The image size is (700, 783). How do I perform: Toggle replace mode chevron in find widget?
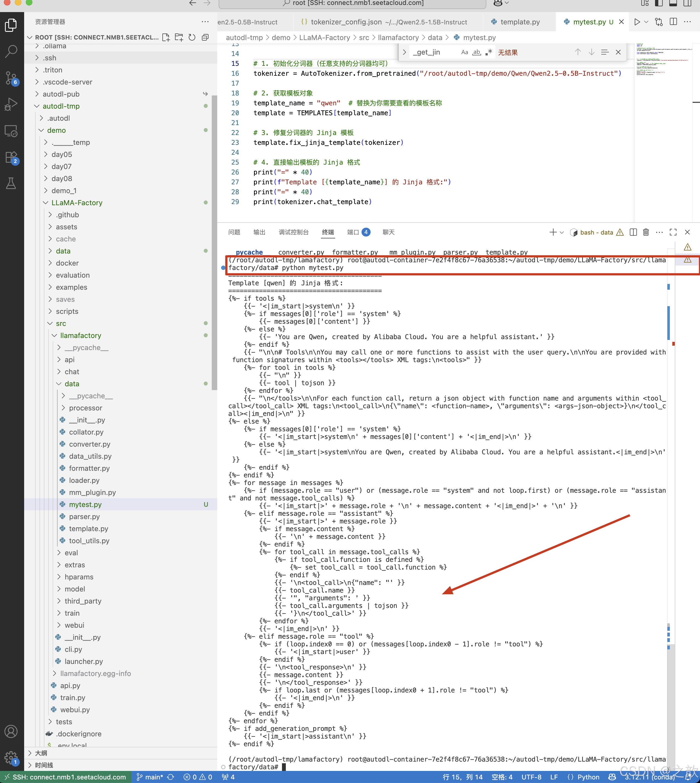tap(404, 52)
